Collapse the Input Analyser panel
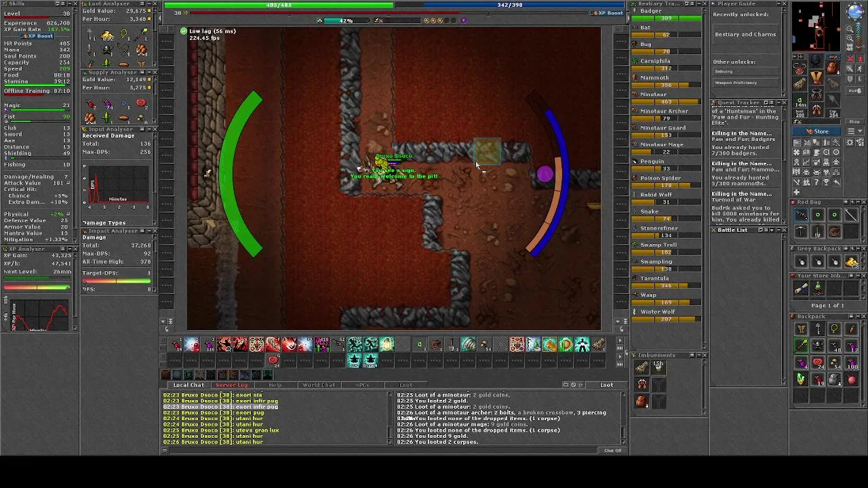The image size is (868, 488). coord(149,129)
